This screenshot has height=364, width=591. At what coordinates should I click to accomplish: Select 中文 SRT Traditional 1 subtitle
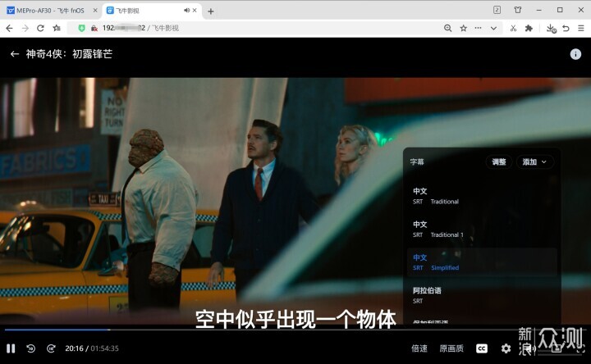(x=482, y=230)
